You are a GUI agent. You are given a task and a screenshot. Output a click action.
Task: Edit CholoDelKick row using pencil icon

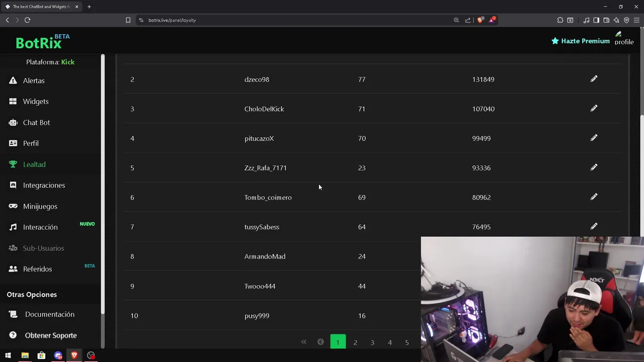click(594, 109)
